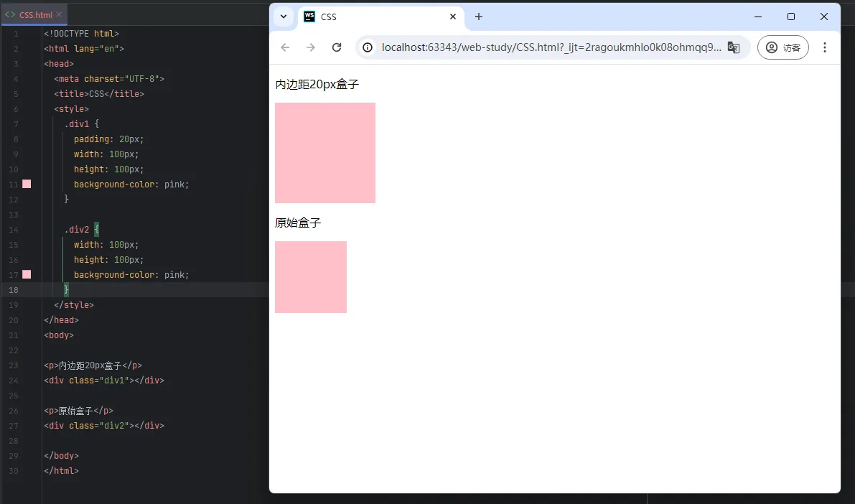Image resolution: width=855 pixels, height=504 pixels.
Task: Open Chrome's three-dot menu
Action: (825, 47)
